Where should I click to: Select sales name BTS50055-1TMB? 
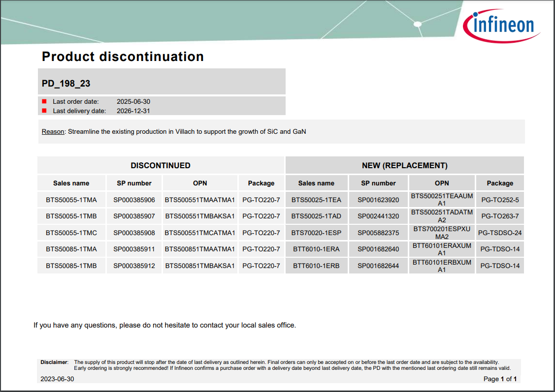71,216
